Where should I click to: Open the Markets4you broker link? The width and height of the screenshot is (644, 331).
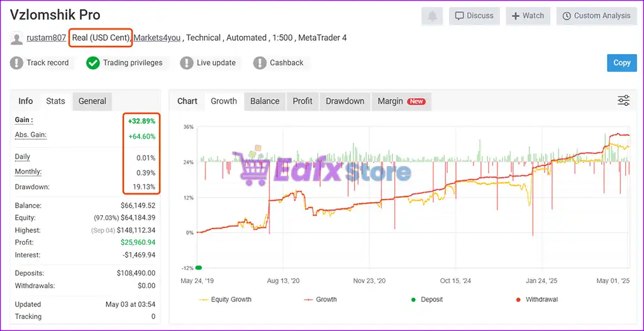click(157, 38)
